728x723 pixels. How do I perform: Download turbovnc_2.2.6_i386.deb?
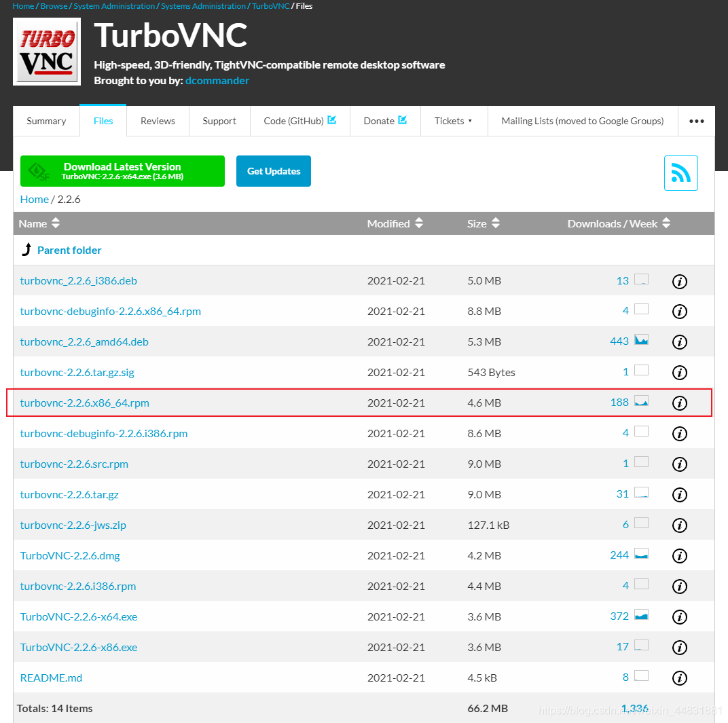coord(79,281)
